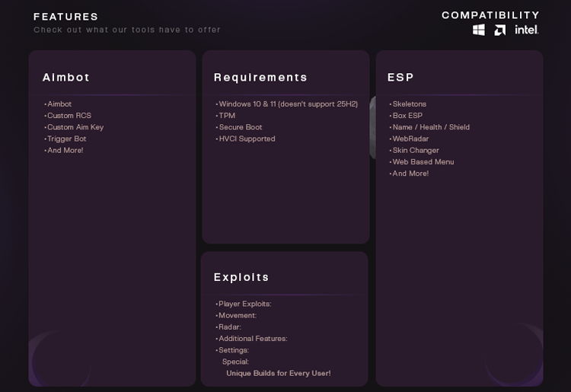Click the Windows 10 & 11 requirement line

point(286,104)
